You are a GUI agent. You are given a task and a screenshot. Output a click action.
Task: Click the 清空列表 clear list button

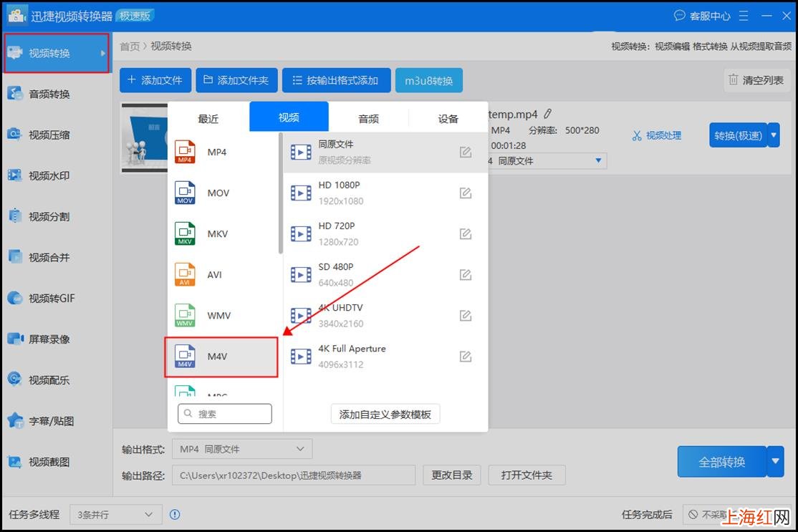[756, 80]
